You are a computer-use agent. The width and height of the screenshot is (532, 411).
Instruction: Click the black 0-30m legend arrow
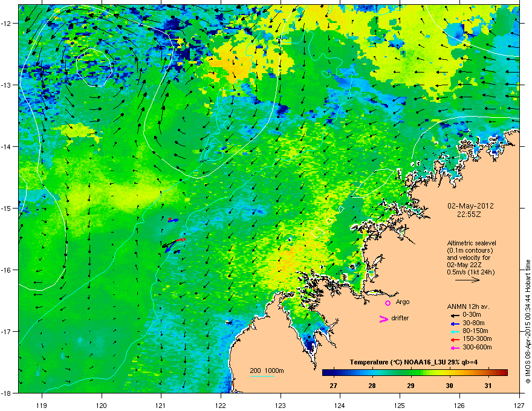455,316
